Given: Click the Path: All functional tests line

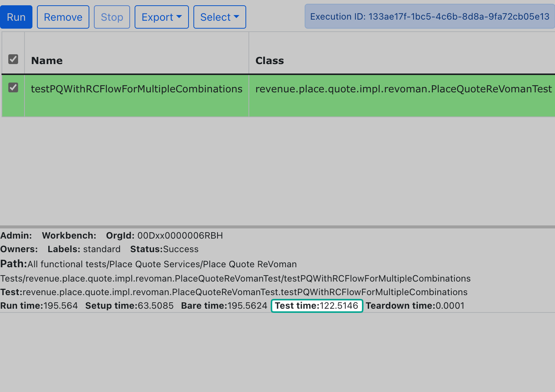Looking at the screenshot, I should click(235, 271).
